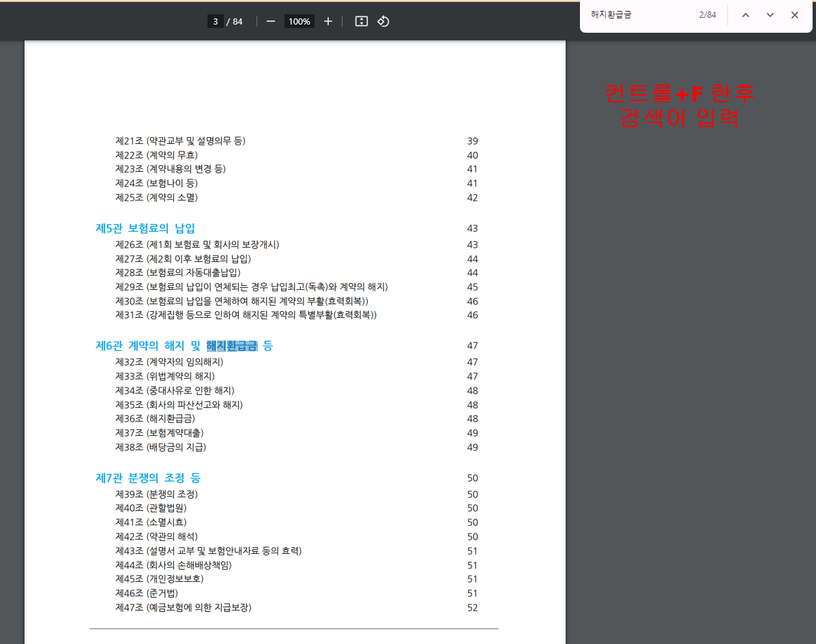Image resolution: width=816 pixels, height=644 pixels.
Task: Open 제28조 (보험료의 자동대출납입) entry
Action: click(x=177, y=273)
